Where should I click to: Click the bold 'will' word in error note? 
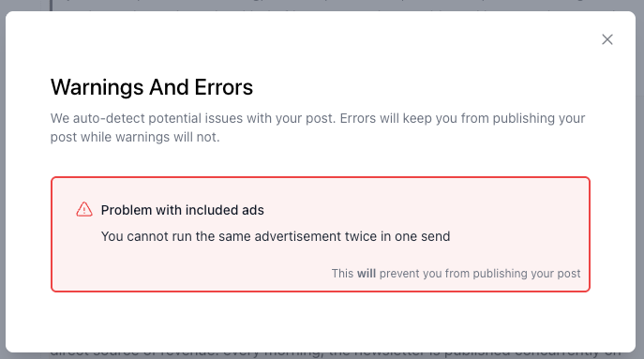366,273
